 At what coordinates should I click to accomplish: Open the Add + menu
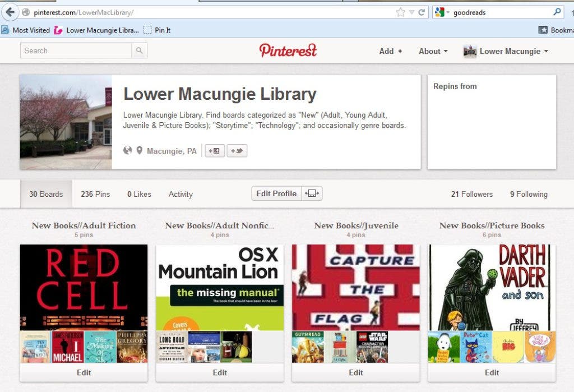point(391,51)
